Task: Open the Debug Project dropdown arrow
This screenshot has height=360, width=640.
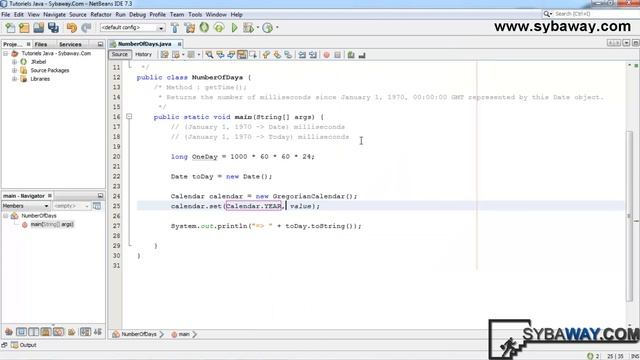Action: click(x=257, y=28)
